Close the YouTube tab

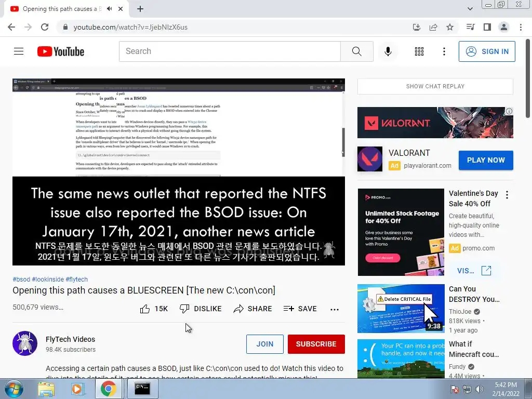[121, 9]
